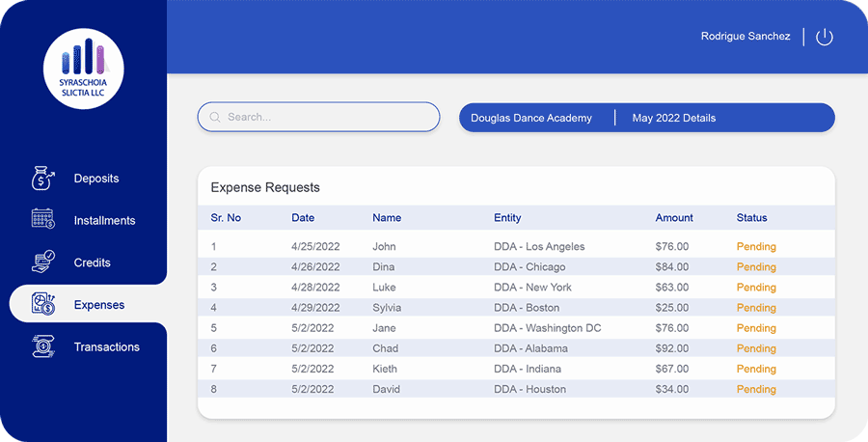Click the Transactions coin icon
Image resolution: width=868 pixels, height=442 pixels.
43,346
